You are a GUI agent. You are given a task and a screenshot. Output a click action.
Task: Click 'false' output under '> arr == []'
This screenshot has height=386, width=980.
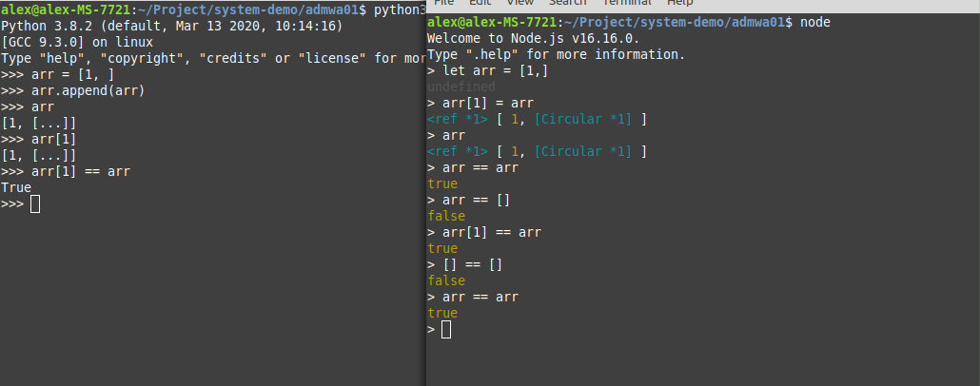click(x=446, y=216)
